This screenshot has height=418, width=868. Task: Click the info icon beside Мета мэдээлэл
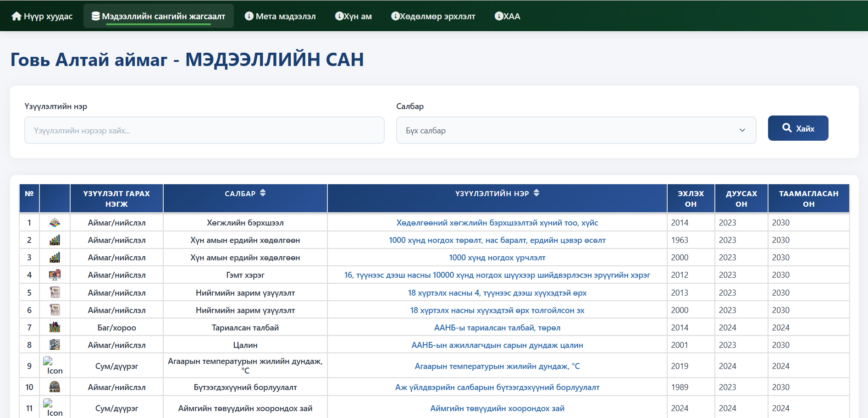249,16
